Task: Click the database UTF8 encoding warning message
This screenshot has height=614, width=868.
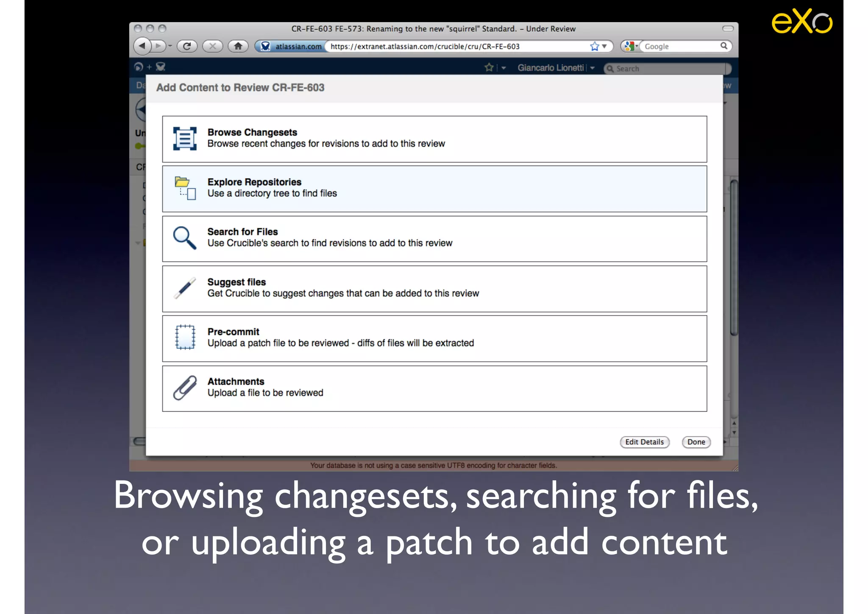Action: 434,466
